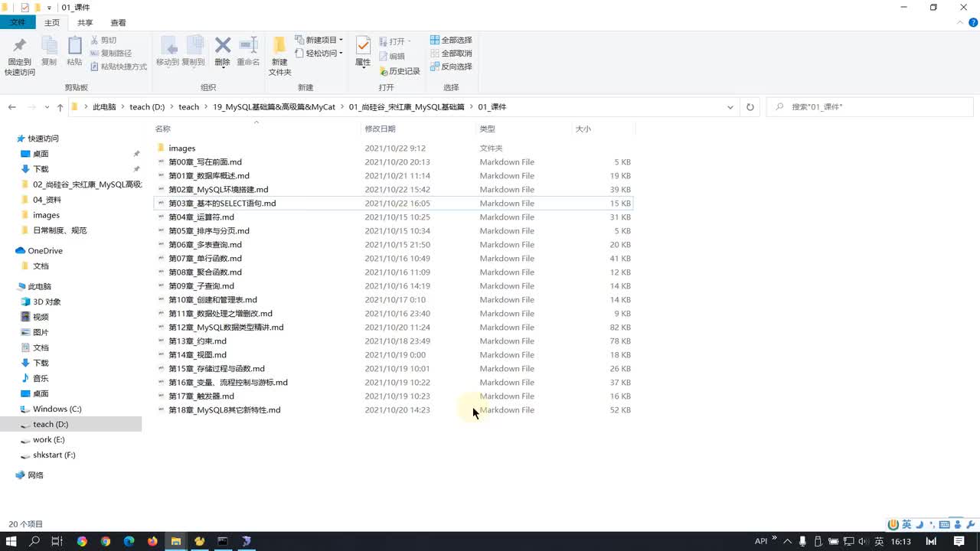Open the New Item (新建项目) dropdown
The image size is (980, 551).
point(319,40)
